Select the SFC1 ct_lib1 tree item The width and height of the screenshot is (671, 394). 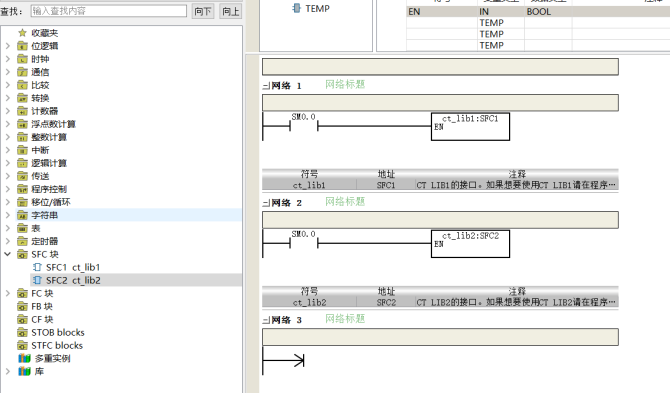click(73, 267)
